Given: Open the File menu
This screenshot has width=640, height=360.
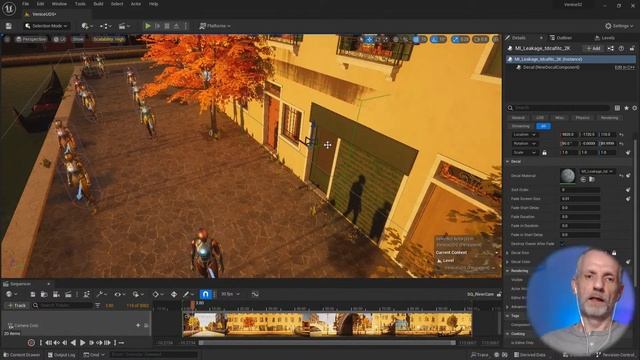Looking at the screenshot, I should (x=25, y=4).
